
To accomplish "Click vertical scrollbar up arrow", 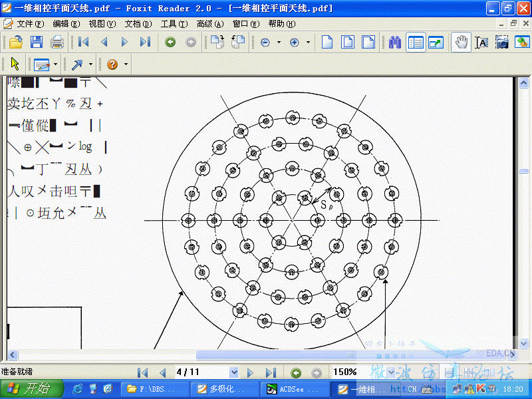I will point(523,82).
